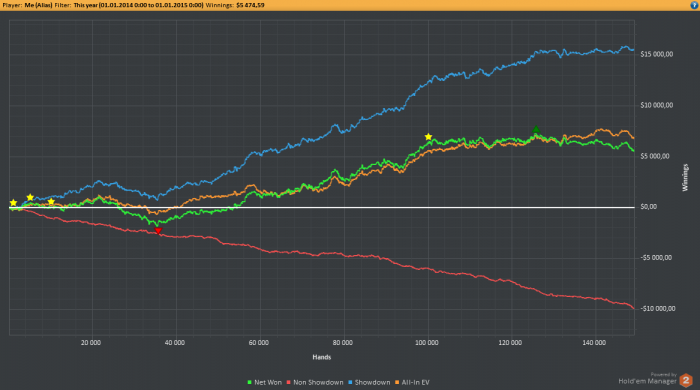700x390 pixels.
Task: Toggle the Showdown series label
Action: pyautogui.click(x=372, y=382)
